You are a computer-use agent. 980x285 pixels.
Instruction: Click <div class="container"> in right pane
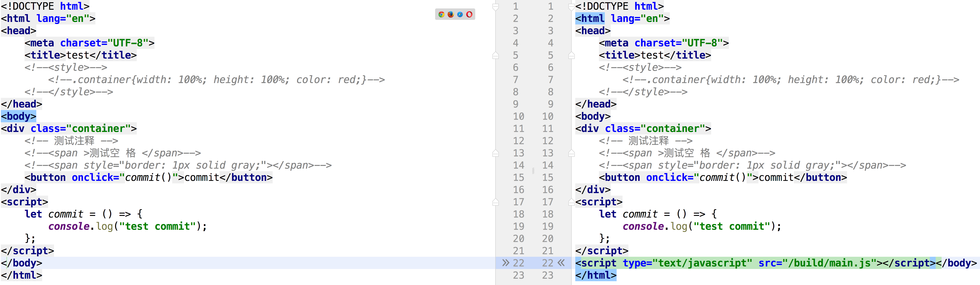pos(643,128)
